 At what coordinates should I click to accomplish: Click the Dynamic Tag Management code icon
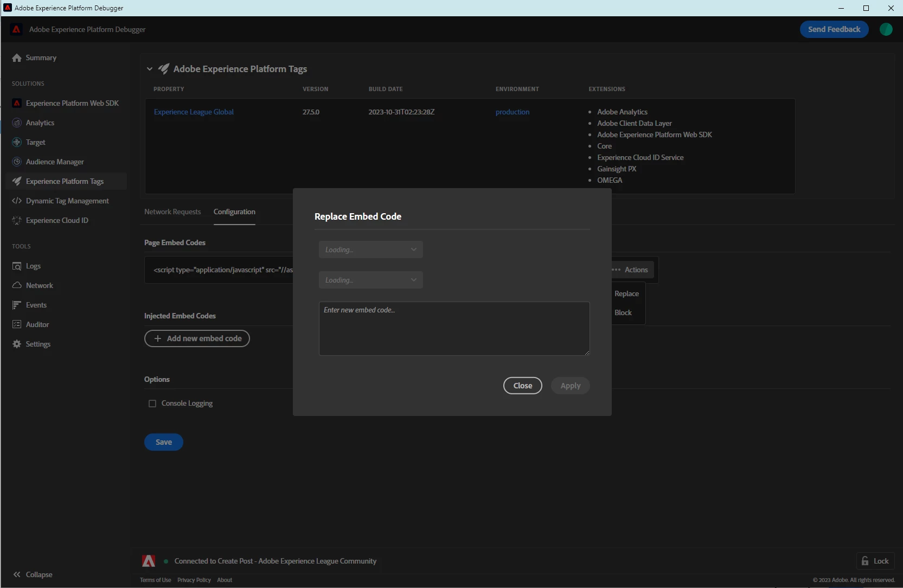point(17,201)
